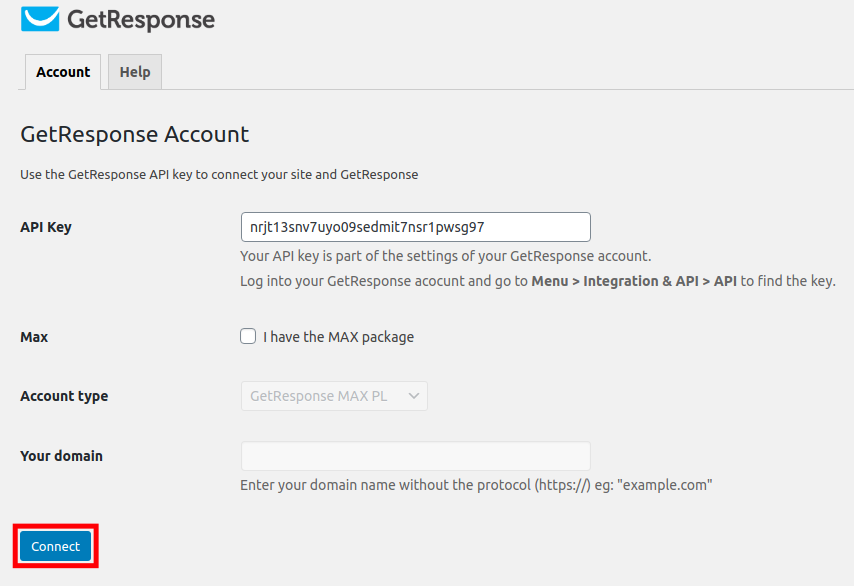854x586 pixels.
Task: Click the GetResponse envelope logo icon
Action: tap(39, 18)
